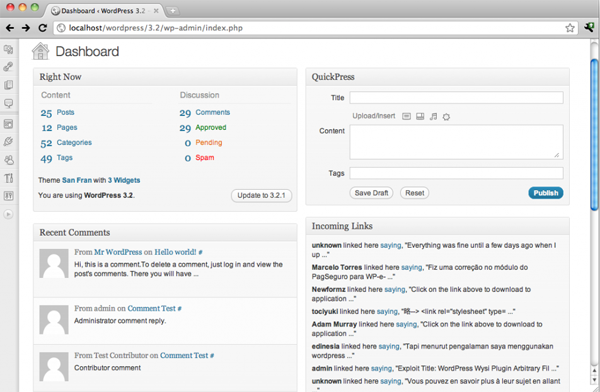Open the Pages menu icon in sidebar

pyautogui.click(x=8, y=85)
